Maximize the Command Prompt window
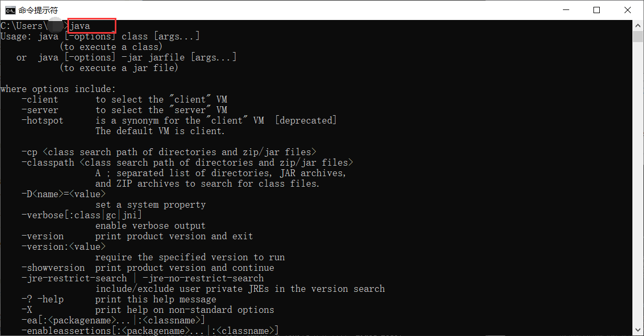Image resolution: width=644 pixels, height=336 pixels. coord(597,10)
